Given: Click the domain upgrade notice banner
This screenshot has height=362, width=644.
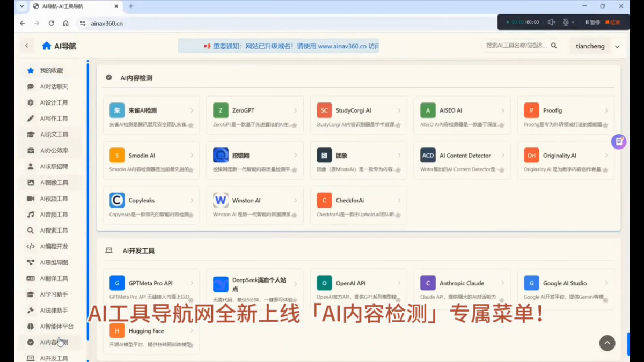Looking at the screenshot, I should (279, 46).
